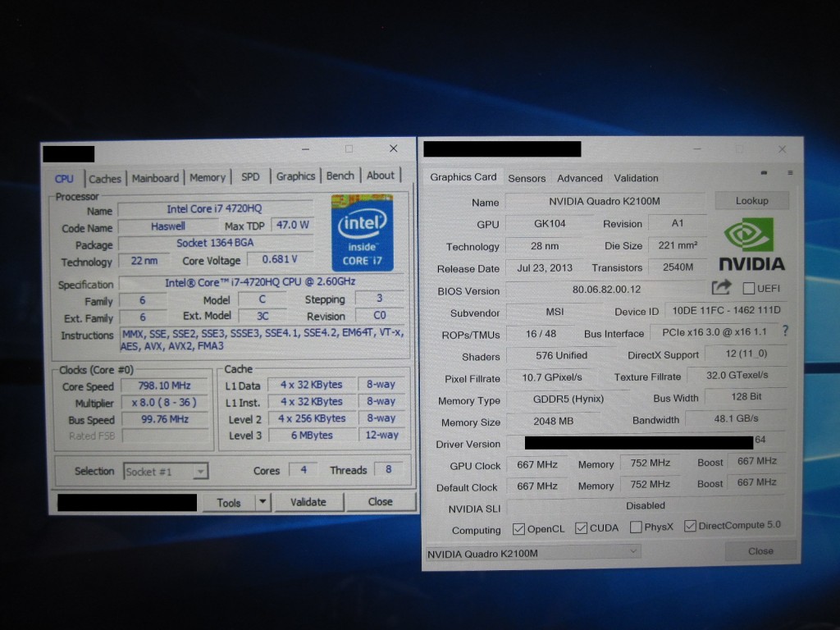
Task: Expand the Tools dropdown arrow
Action: (262, 502)
